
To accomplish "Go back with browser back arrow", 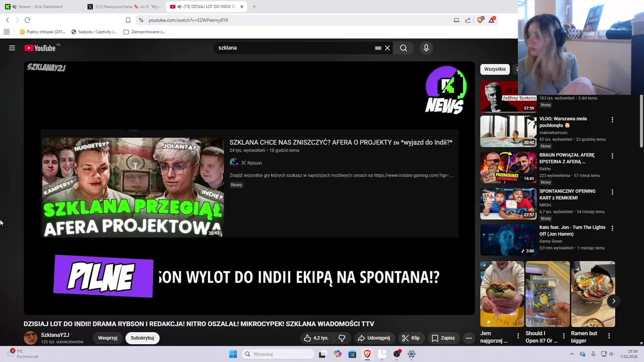I will point(7,20).
